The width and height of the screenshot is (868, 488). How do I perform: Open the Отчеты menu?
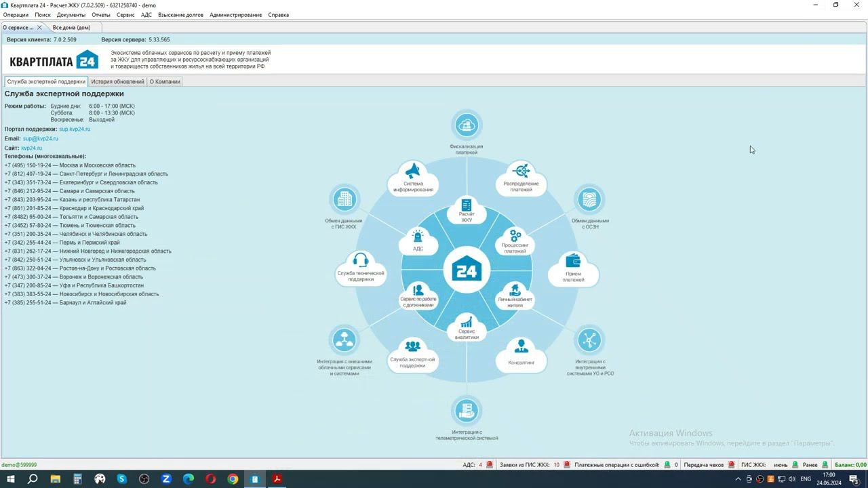click(101, 15)
